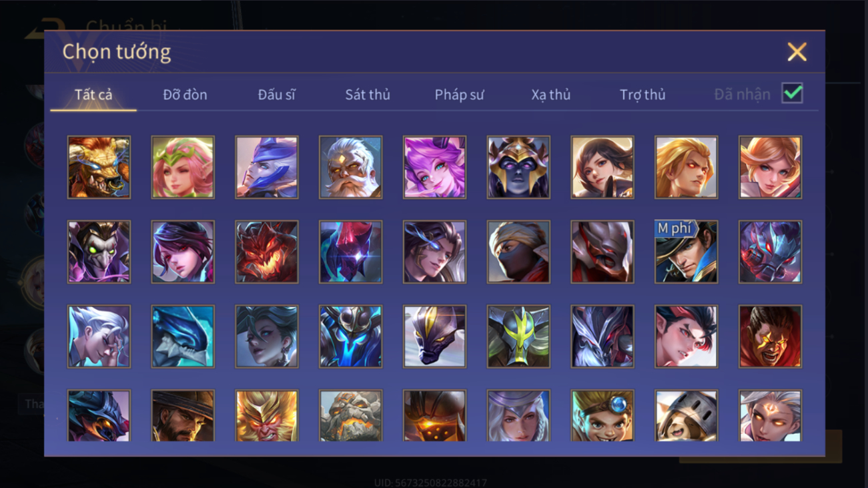This screenshot has width=868, height=488.
Task: Choose the stone golem hero portrait
Action: click(x=350, y=415)
